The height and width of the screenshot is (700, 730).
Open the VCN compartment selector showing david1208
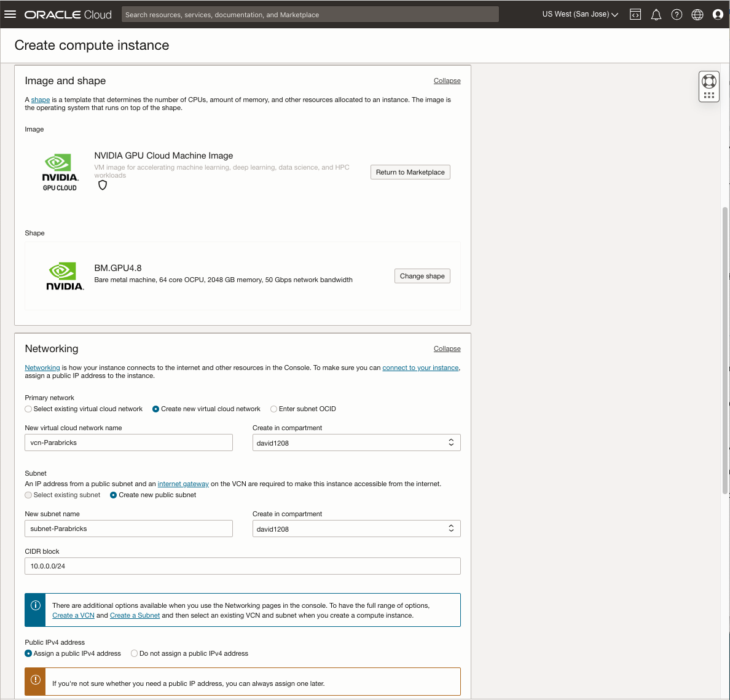pos(356,442)
